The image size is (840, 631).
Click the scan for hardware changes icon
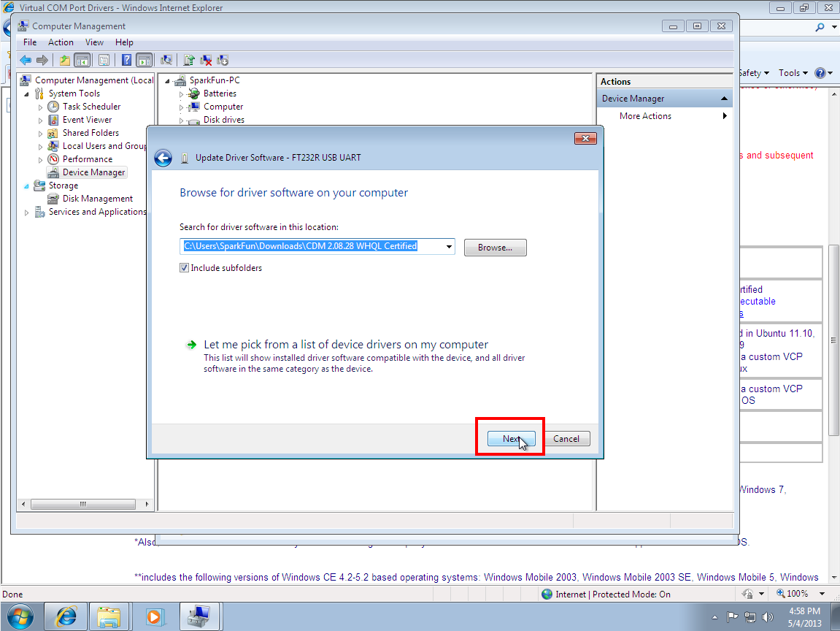click(166, 60)
